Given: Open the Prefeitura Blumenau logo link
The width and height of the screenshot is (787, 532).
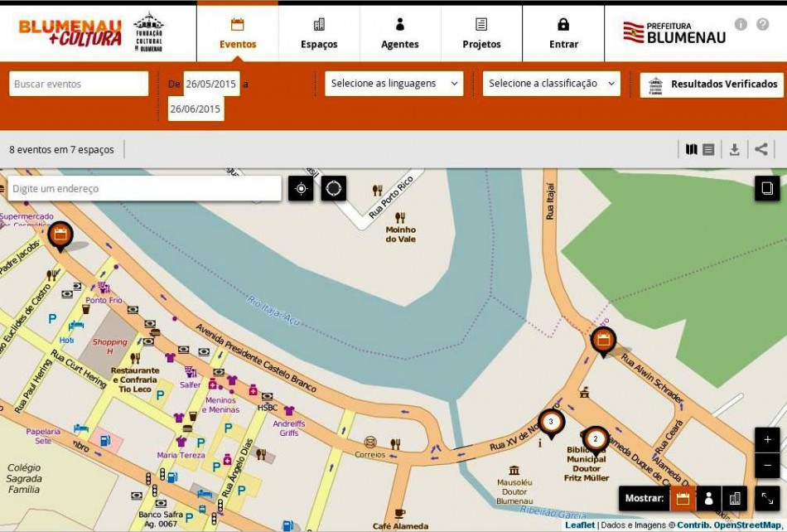Looking at the screenshot, I should tap(674, 32).
